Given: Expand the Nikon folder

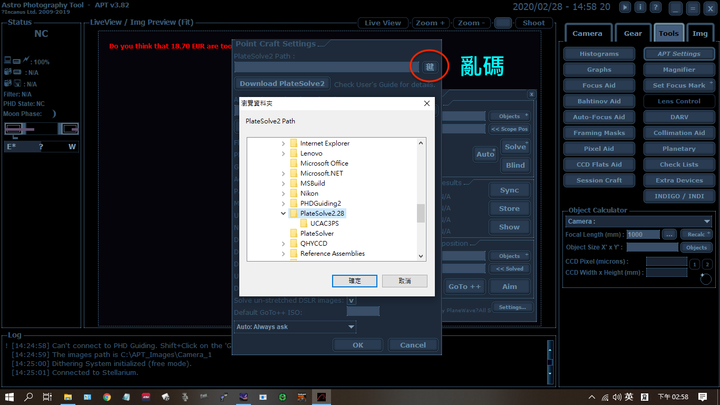Looking at the screenshot, I should 283,193.
